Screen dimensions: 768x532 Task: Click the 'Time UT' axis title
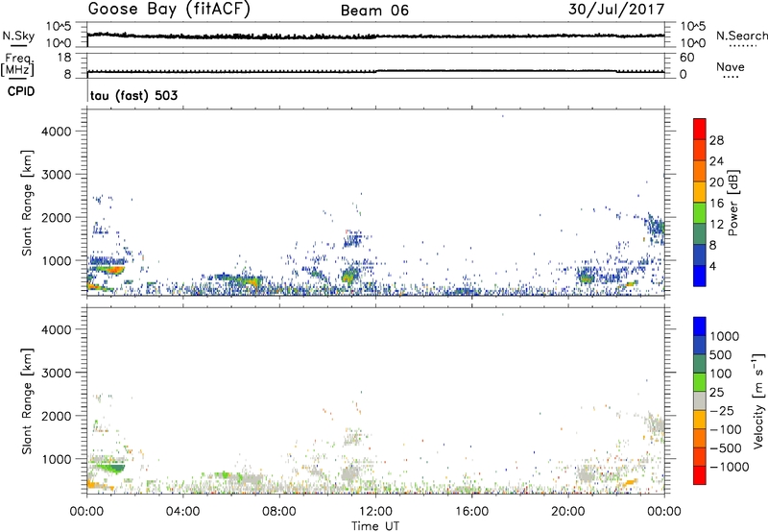(x=375, y=525)
